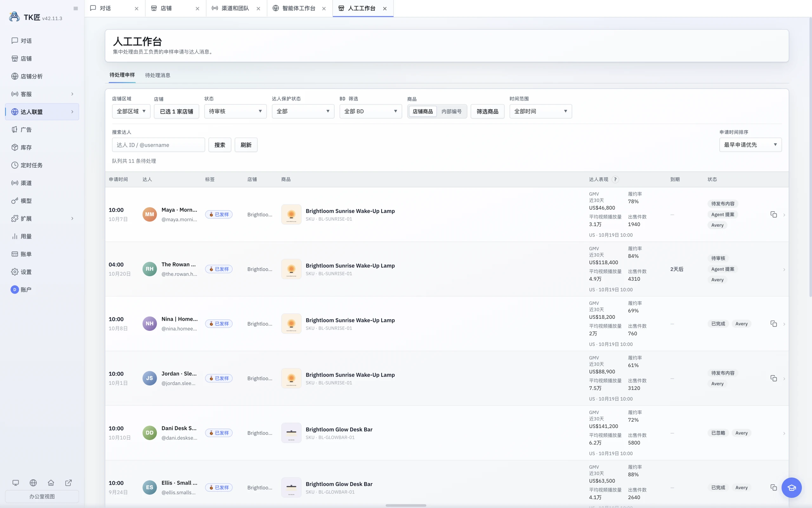Go to 广告 in the sidebar
The image size is (812, 508).
(42, 130)
